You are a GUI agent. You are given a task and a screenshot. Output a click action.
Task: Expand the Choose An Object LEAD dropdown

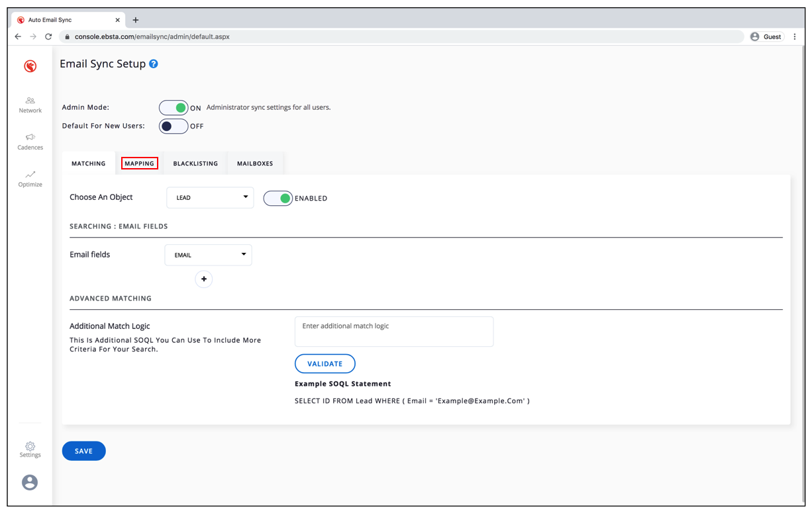point(210,197)
